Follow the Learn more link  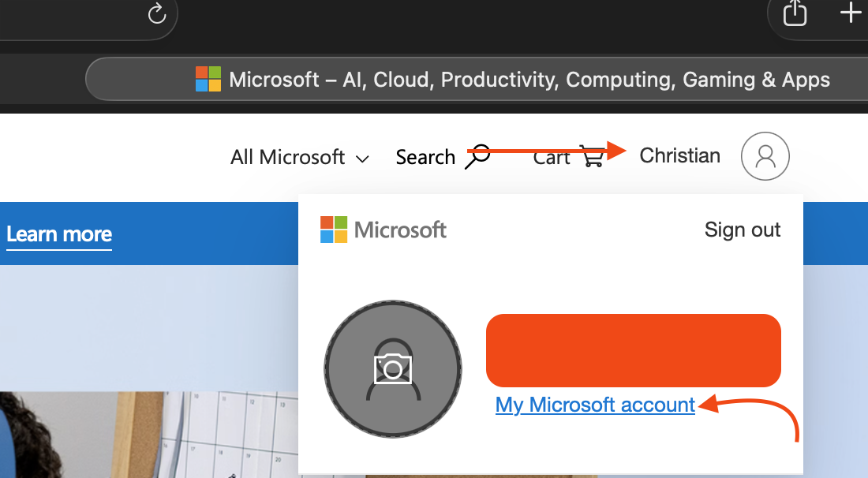pyautogui.click(x=59, y=234)
